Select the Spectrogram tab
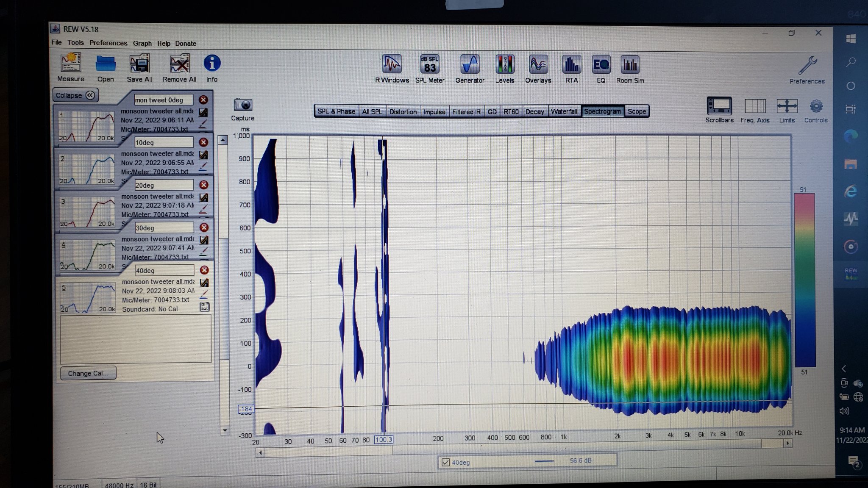This screenshot has width=868, height=488. point(602,111)
